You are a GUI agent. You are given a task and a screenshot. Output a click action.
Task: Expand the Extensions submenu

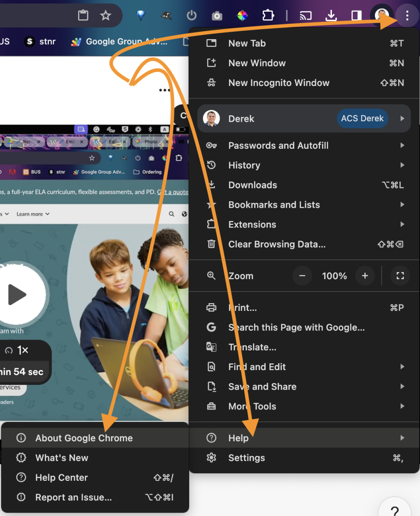[304, 224]
